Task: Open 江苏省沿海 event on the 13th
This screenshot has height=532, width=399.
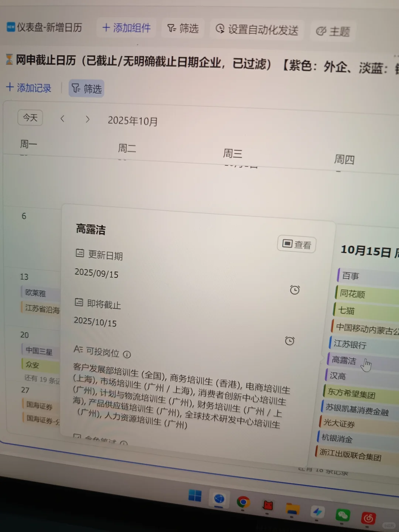Action: [x=41, y=309]
